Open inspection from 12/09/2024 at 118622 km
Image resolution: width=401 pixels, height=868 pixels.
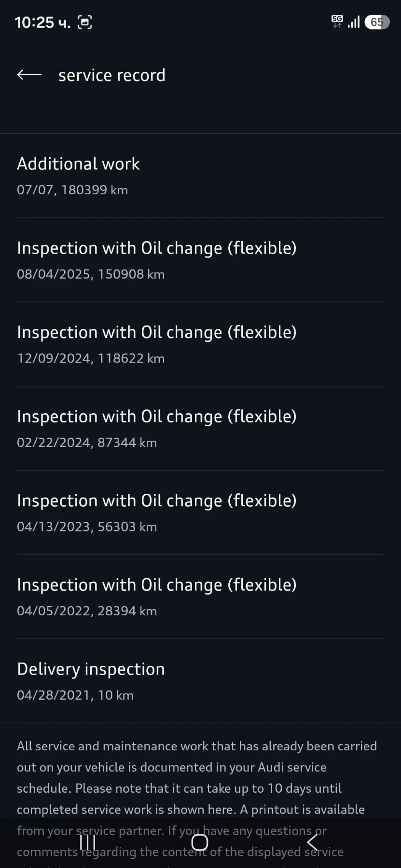pos(200,344)
